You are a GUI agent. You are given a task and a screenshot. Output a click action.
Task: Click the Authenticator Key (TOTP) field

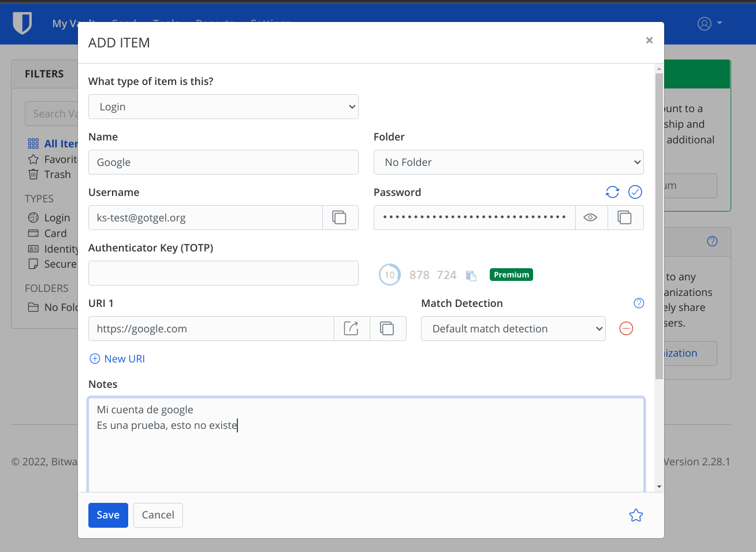(224, 273)
